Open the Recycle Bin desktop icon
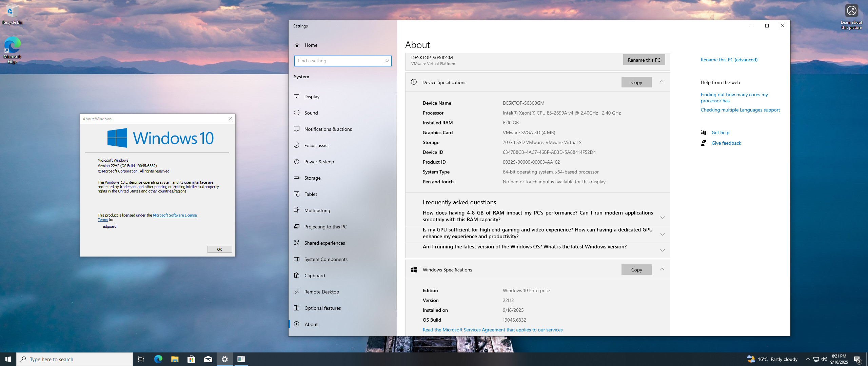 coord(12,14)
